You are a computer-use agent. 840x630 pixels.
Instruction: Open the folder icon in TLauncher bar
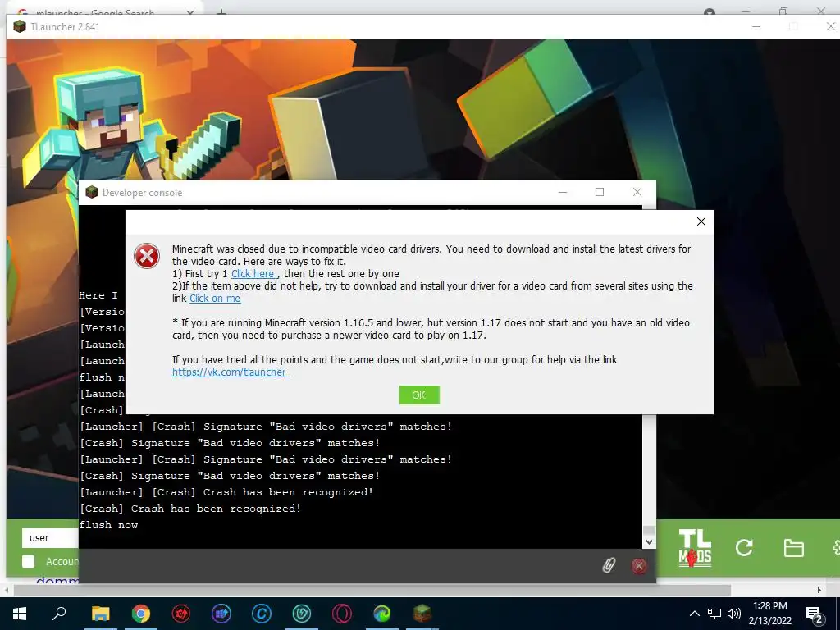point(793,548)
